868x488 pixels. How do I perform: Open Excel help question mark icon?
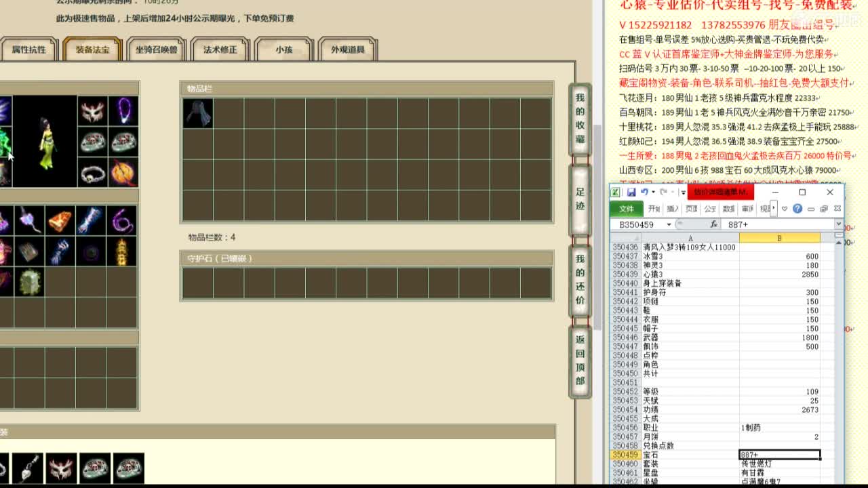coord(797,209)
